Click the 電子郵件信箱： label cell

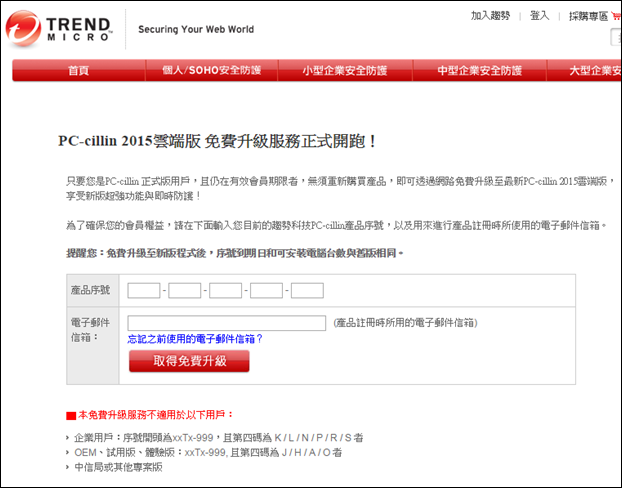click(93, 346)
